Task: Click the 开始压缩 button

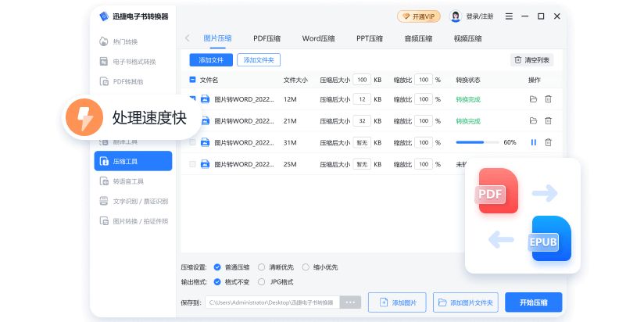Action: click(x=533, y=302)
